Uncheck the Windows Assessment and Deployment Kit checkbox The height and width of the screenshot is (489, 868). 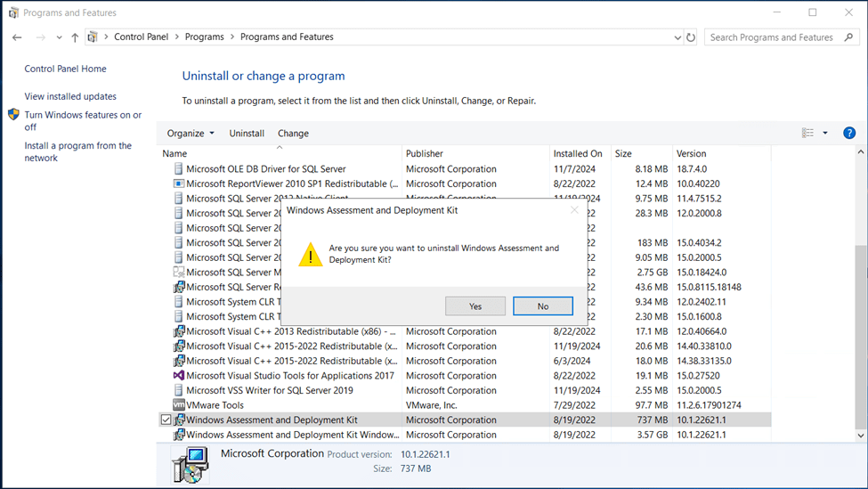pos(166,420)
